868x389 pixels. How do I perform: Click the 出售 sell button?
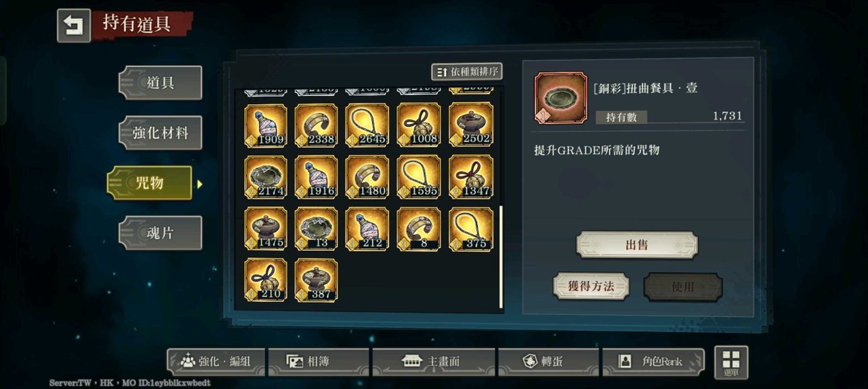[636, 245]
